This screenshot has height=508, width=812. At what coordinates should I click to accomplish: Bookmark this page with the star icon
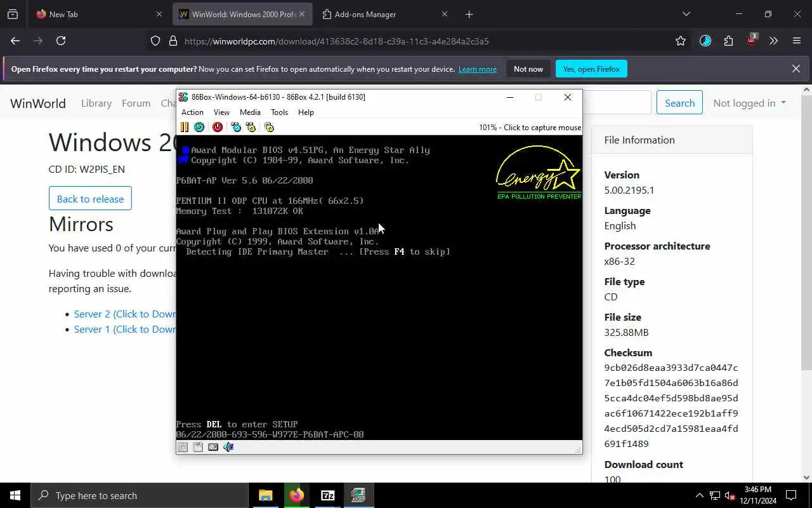tap(681, 41)
